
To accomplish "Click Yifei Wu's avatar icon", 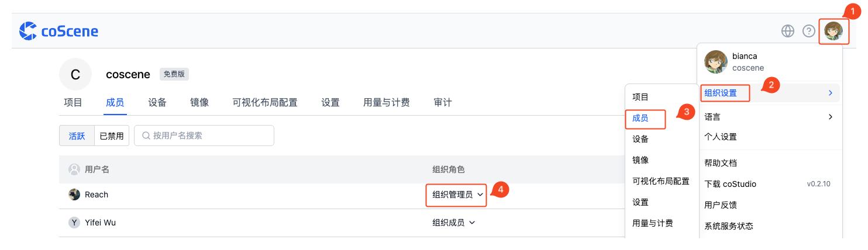I will tap(74, 223).
